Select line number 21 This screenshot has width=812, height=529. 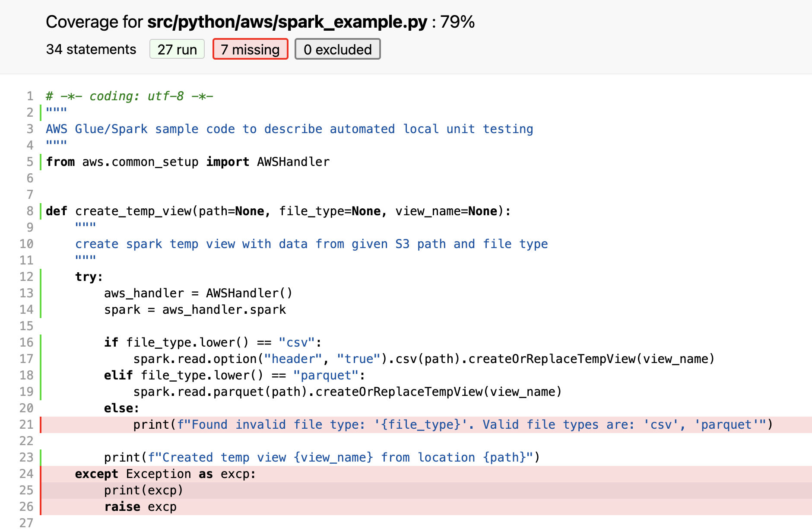(x=26, y=424)
